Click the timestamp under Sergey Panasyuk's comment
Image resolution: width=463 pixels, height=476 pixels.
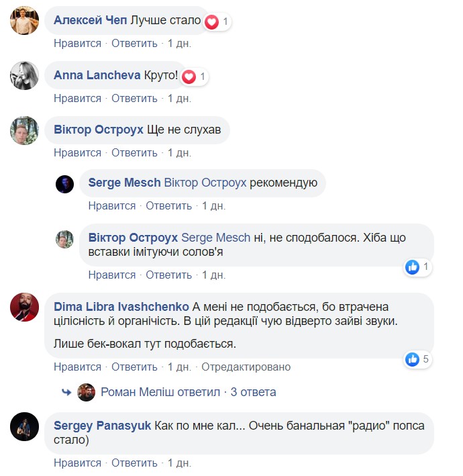[179, 463]
